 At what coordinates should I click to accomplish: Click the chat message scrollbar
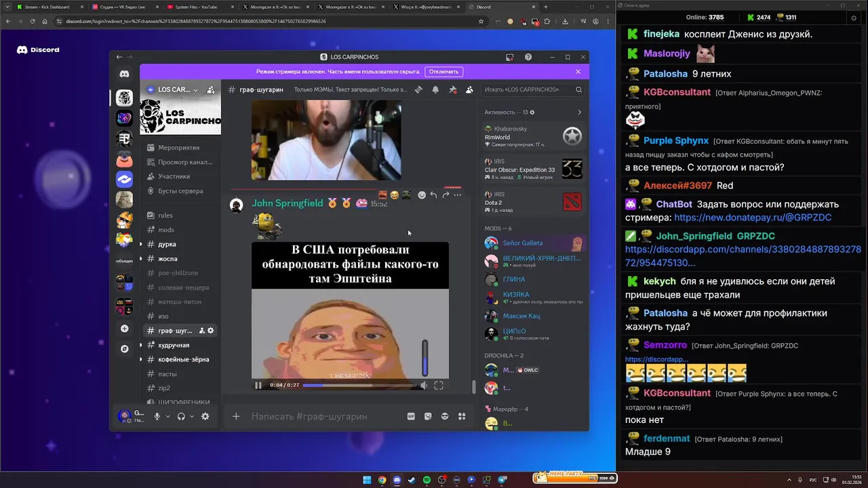(474, 387)
